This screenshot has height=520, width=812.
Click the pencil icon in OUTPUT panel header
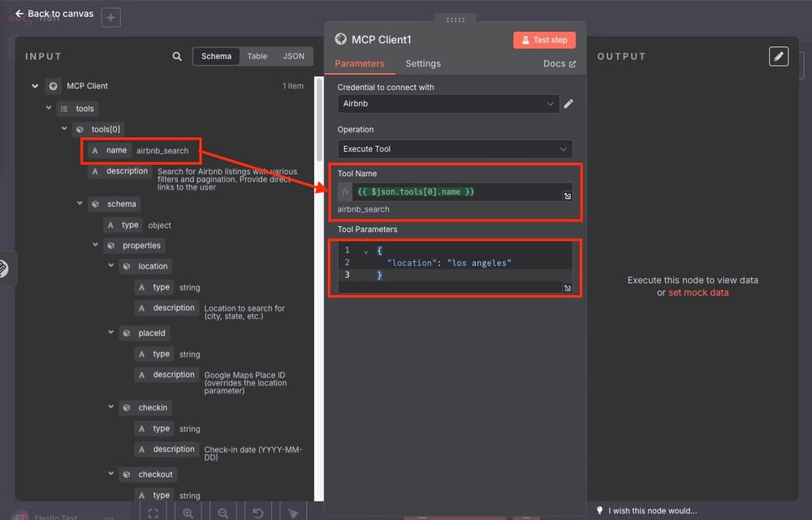pyautogui.click(x=779, y=56)
